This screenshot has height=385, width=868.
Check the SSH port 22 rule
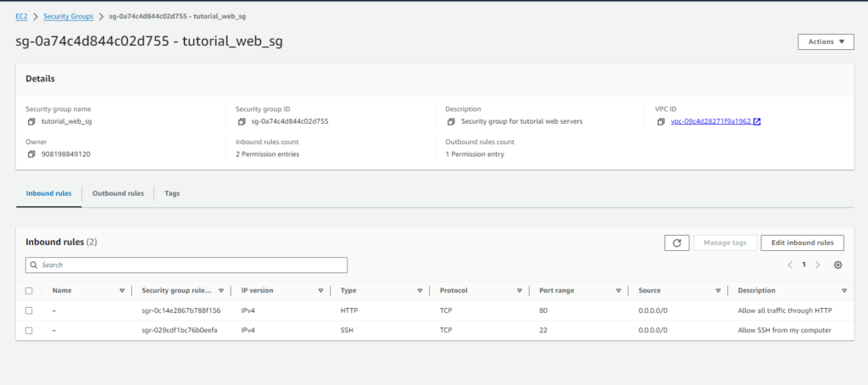(29, 330)
